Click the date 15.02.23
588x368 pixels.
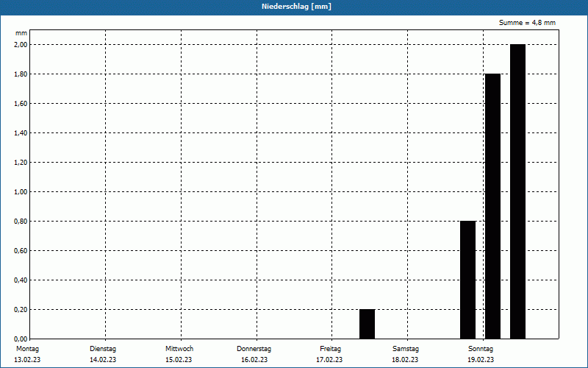tap(179, 360)
